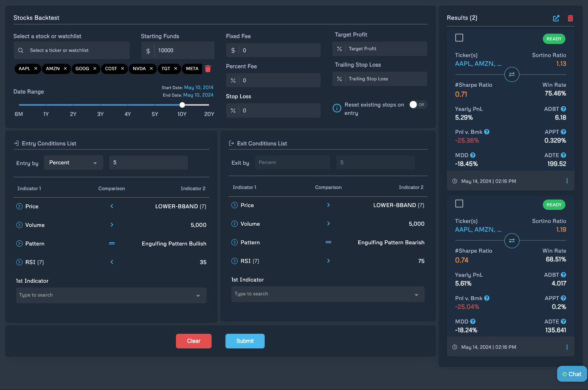588x390 pixels.
Task: Expand the exit Pattern condition row
Action: pyautogui.click(x=235, y=242)
